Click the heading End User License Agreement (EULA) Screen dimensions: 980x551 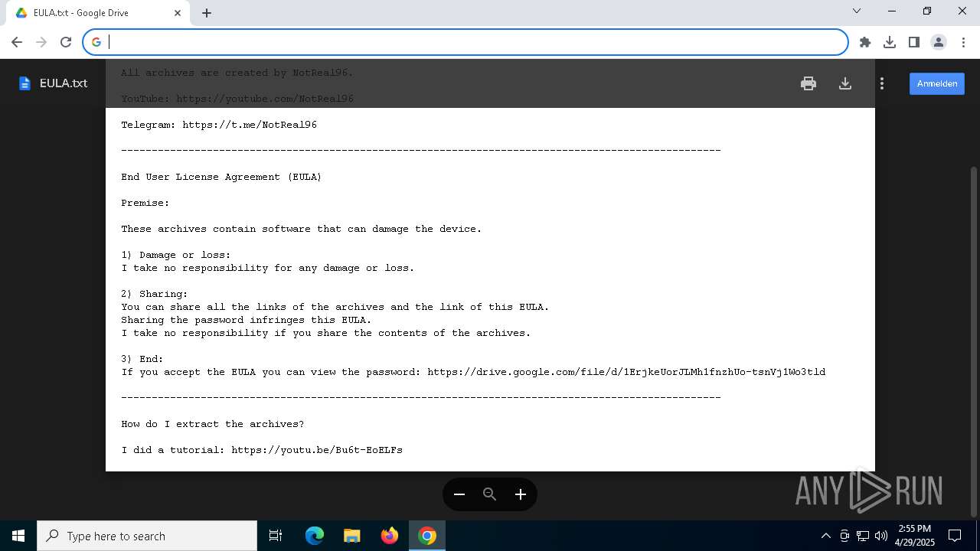221,177
